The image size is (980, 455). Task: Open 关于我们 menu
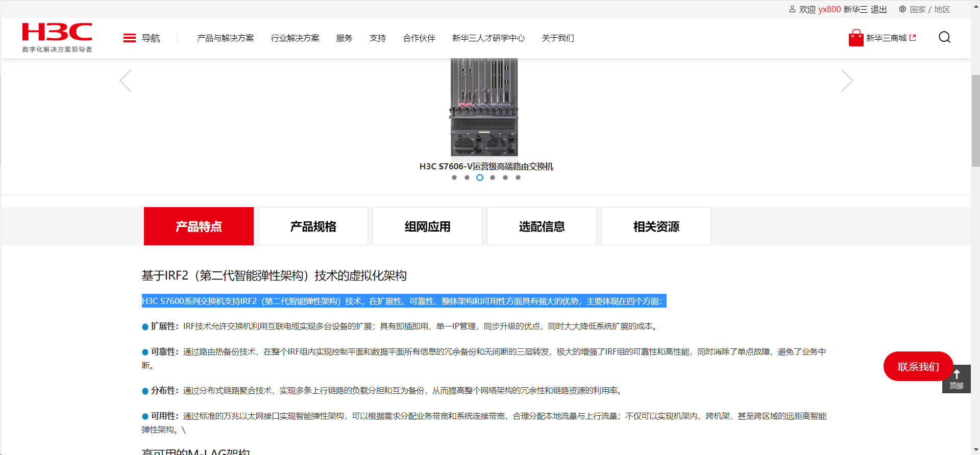(x=558, y=38)
